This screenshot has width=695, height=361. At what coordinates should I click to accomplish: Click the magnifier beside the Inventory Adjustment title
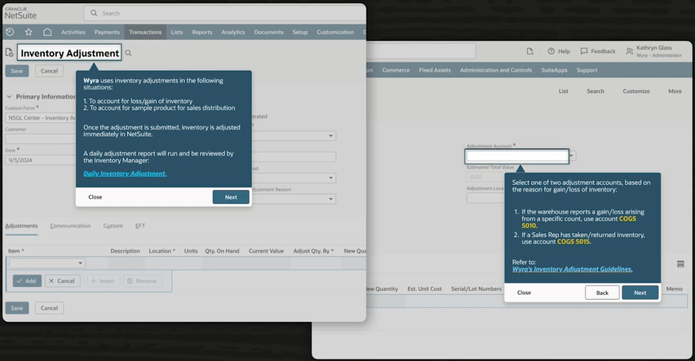[x=128, y=53]
